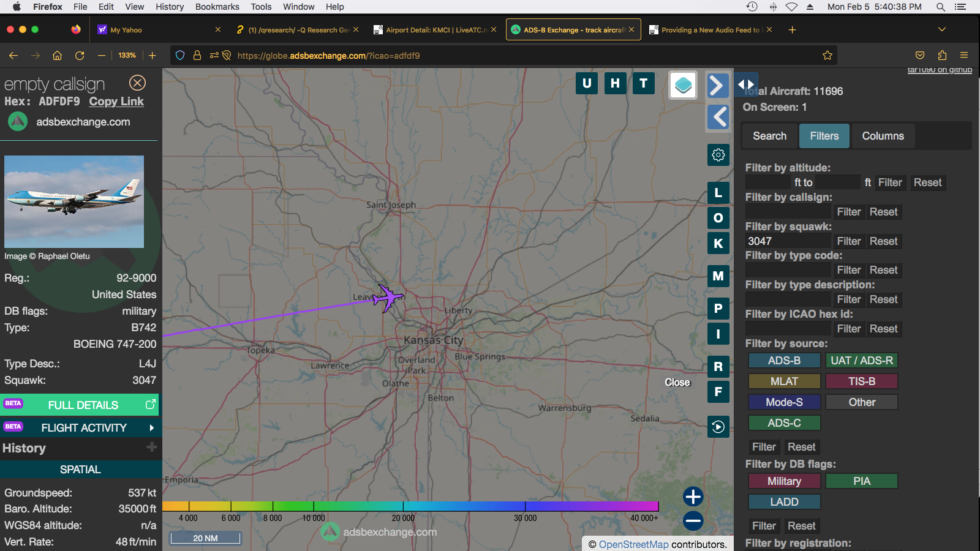
Task: Click the R map button
Action: 718,367
